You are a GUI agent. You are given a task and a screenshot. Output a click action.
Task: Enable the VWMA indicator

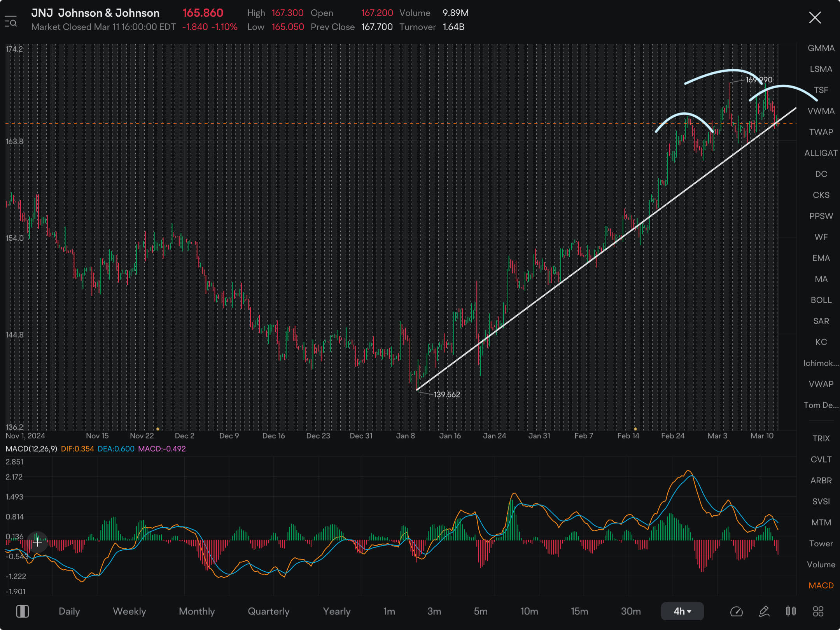(x=821, y=111)
